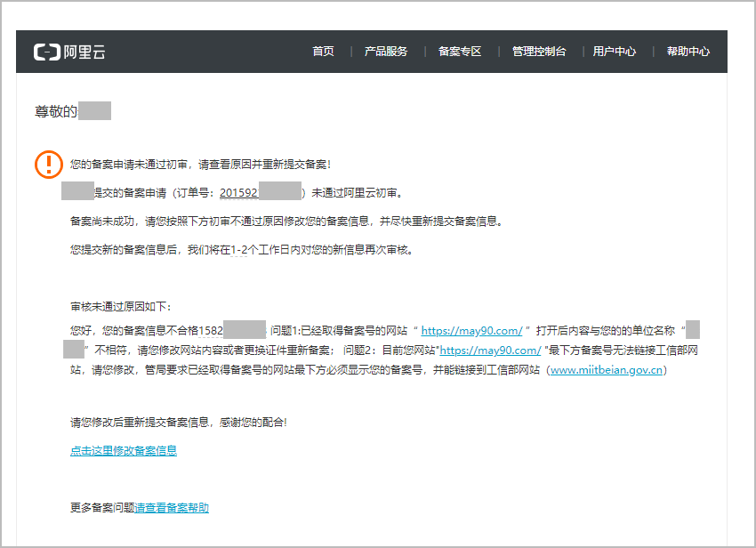Viewport: 756px width, 548px height.
Task: Open the first https://may90.com/ website link
Action: coord(472,329)
